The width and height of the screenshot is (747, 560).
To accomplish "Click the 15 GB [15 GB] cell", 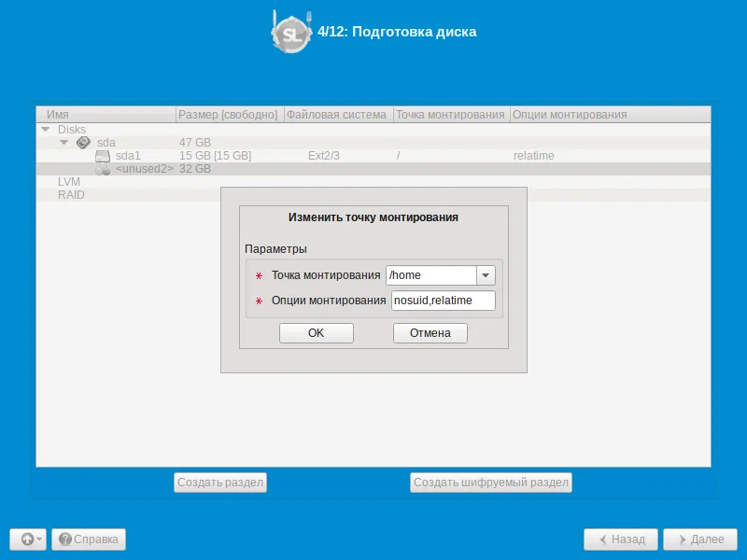I will (216, 156).
